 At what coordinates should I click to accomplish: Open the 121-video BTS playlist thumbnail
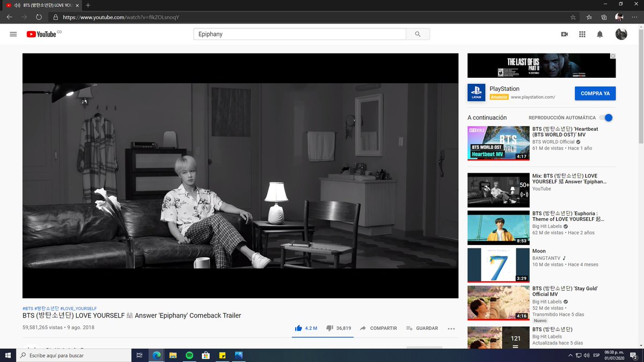click(499, 337)
